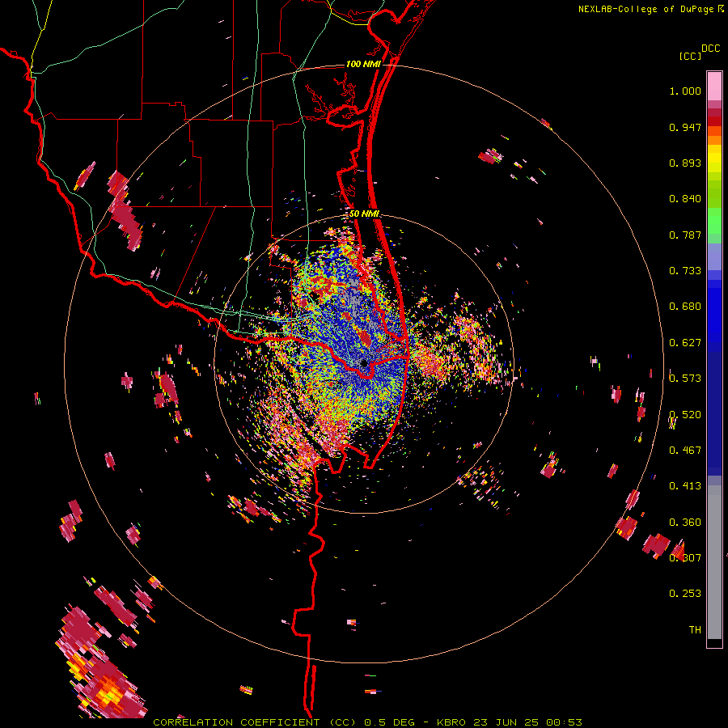Image resolution: width=728 pixels, height=728 pixels.
Task: Click the 0.680 value on the color scale
Action: click(685, 307)
